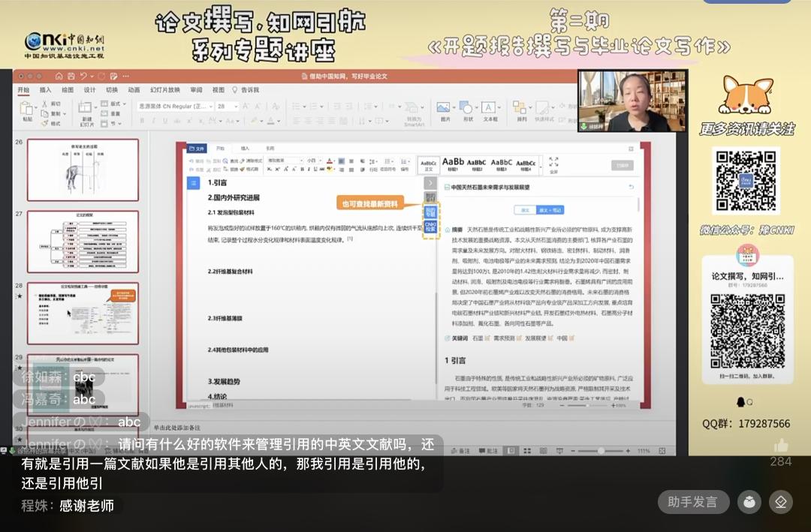Click the 备注 button in the status bar
Viewport: 811px width, 532px height.
coord(461,449)
